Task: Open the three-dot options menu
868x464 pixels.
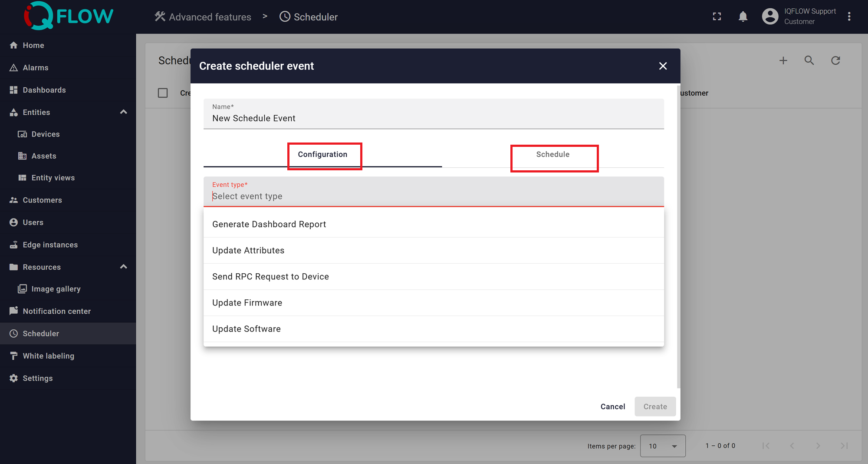Action: tap(849, 17)
